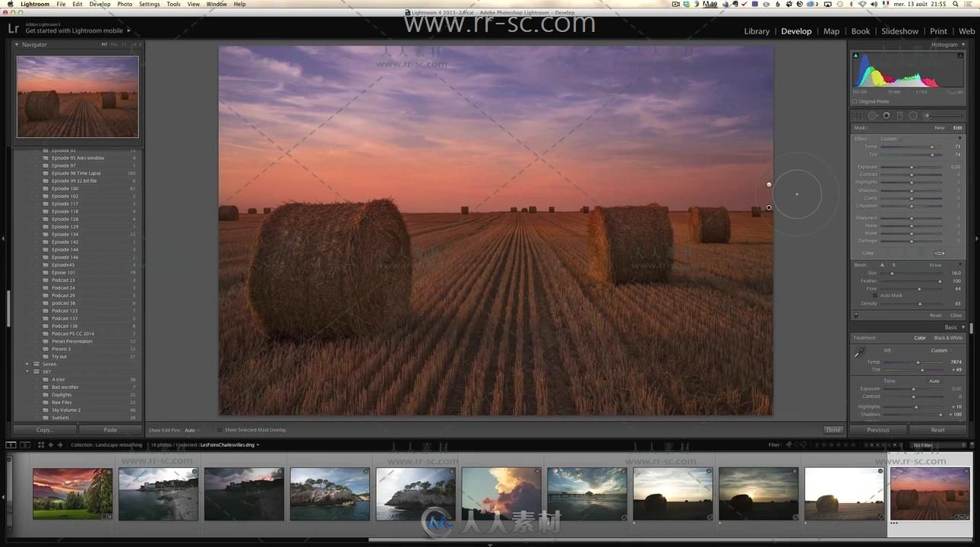The height and width of the screenshot is (547, 980).
Task: Select brush B
Action: pyautogui.click(x=893, y=265)
